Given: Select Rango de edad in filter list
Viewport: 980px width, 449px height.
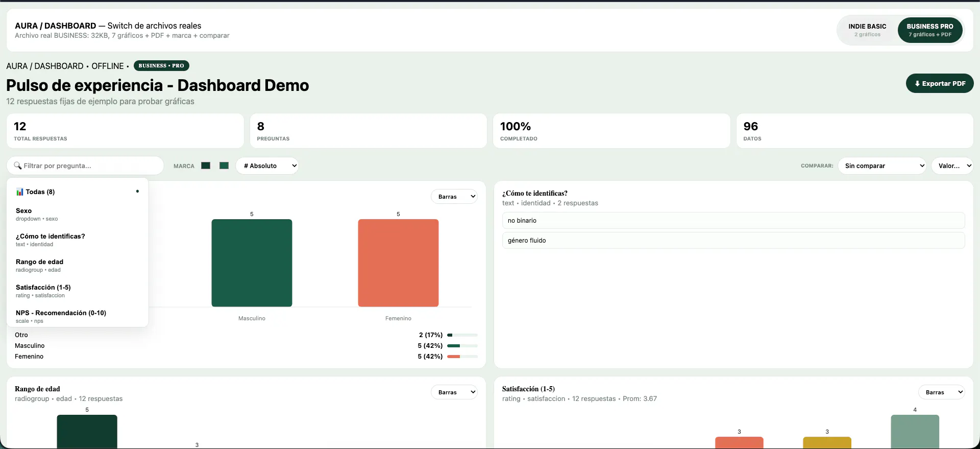Looking at the screenshot, I should coord(78,265).
